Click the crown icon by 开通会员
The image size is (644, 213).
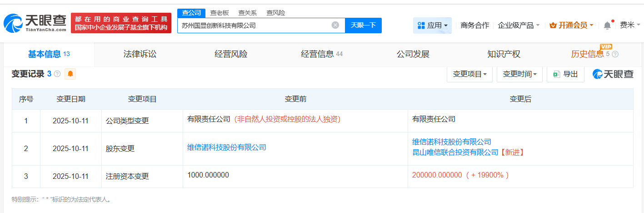point(553,25)
